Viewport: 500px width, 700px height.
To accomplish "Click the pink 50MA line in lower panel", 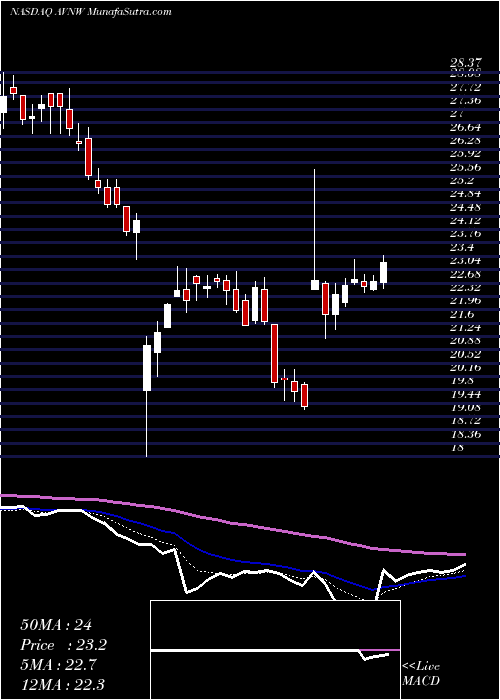I will (x=232, y=525).
